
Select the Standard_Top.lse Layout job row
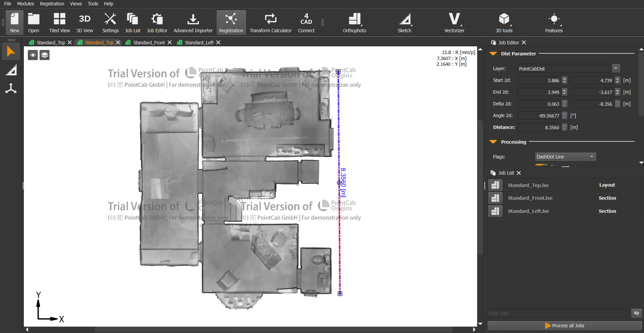point(565,185)
